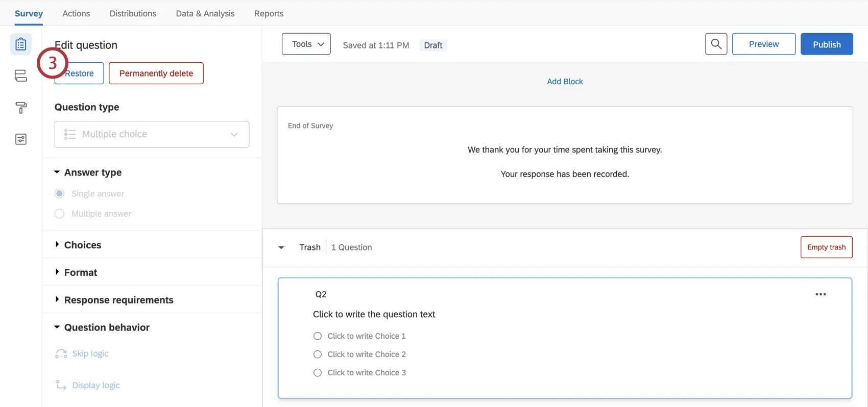Click the search magnifier icon
Viewport: 868px width, 407px height.
pos(716,44)
